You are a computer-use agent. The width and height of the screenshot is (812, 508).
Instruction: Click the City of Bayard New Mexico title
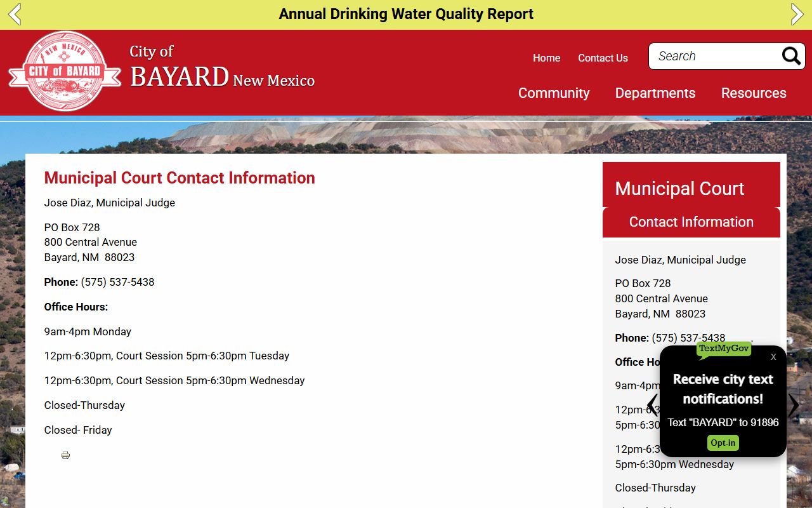point(222,67)
